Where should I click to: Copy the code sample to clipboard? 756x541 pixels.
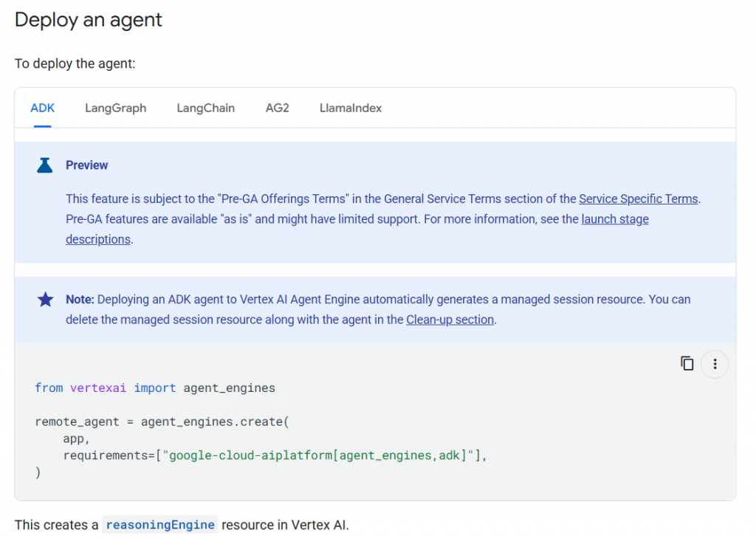tap(687, 363)
